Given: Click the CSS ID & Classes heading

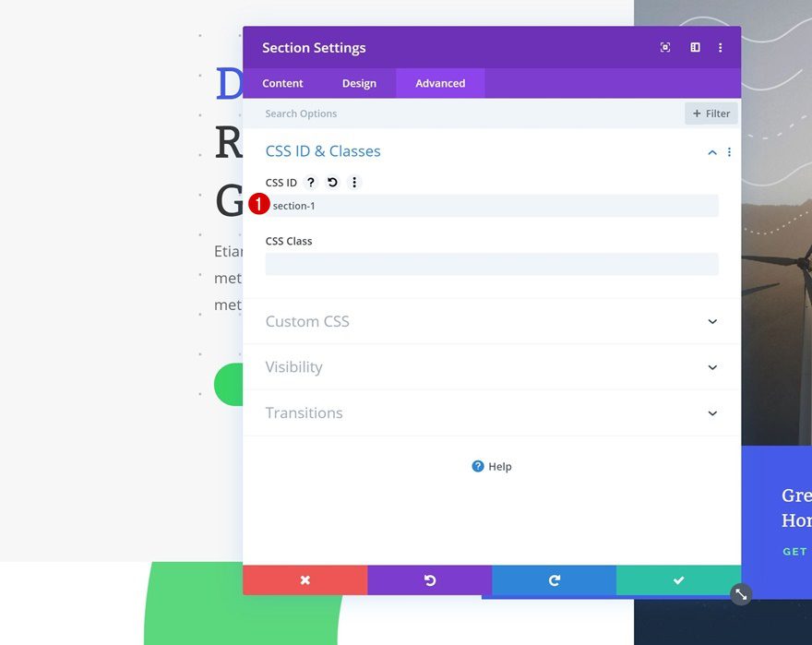Looking at the screenshot, I should (323, 151).
